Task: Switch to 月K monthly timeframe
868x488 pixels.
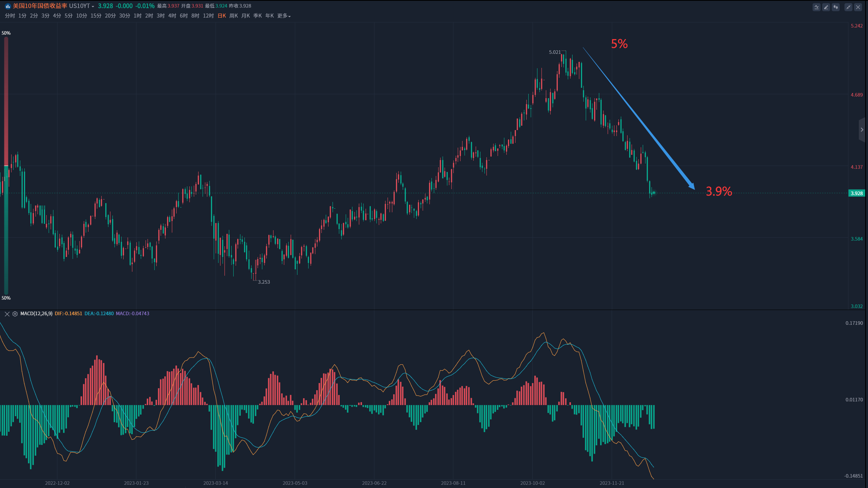Action: (x=246, y=16)
